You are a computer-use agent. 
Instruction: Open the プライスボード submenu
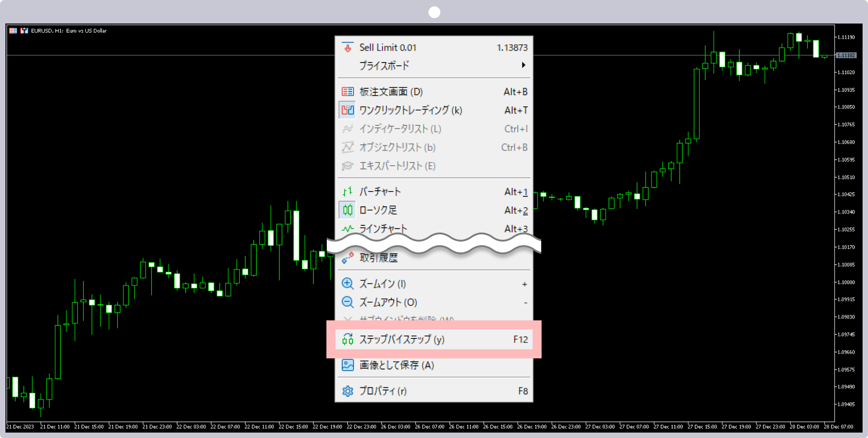(434, 66)
